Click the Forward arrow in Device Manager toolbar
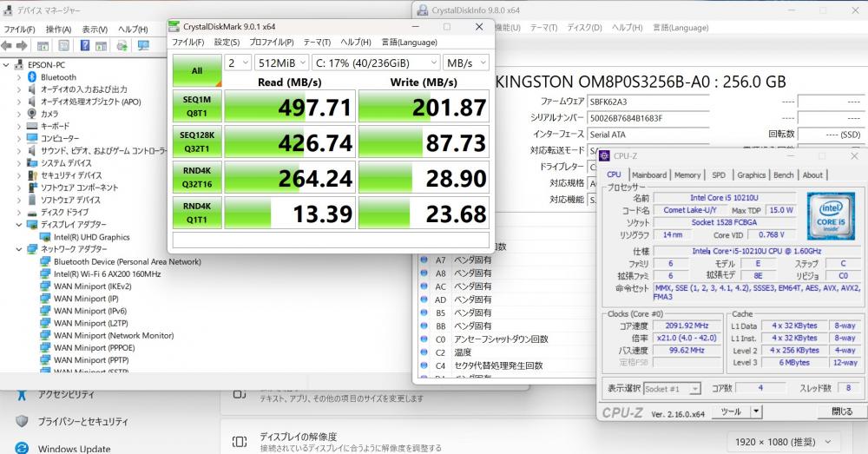The width and height of the screenshot is (868, 454). pyautogui.click(x=22, y=45)
